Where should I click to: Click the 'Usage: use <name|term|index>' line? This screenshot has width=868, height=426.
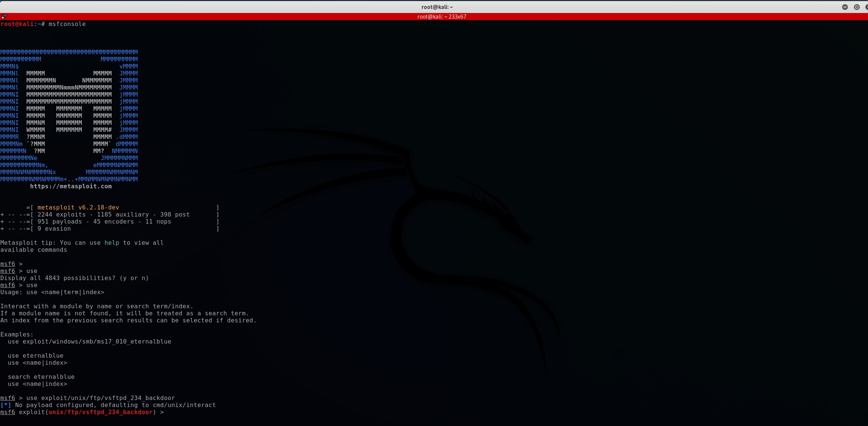click(x=52, y=292)
